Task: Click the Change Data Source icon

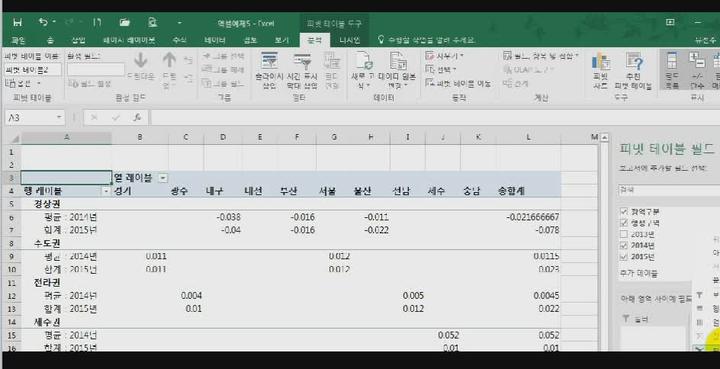Action: click(398, 61)
